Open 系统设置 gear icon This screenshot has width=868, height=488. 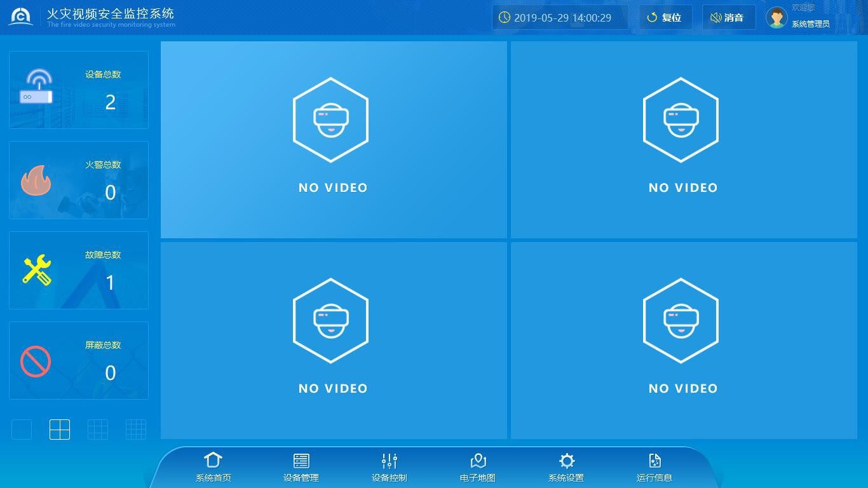click(x=566, y=461)
